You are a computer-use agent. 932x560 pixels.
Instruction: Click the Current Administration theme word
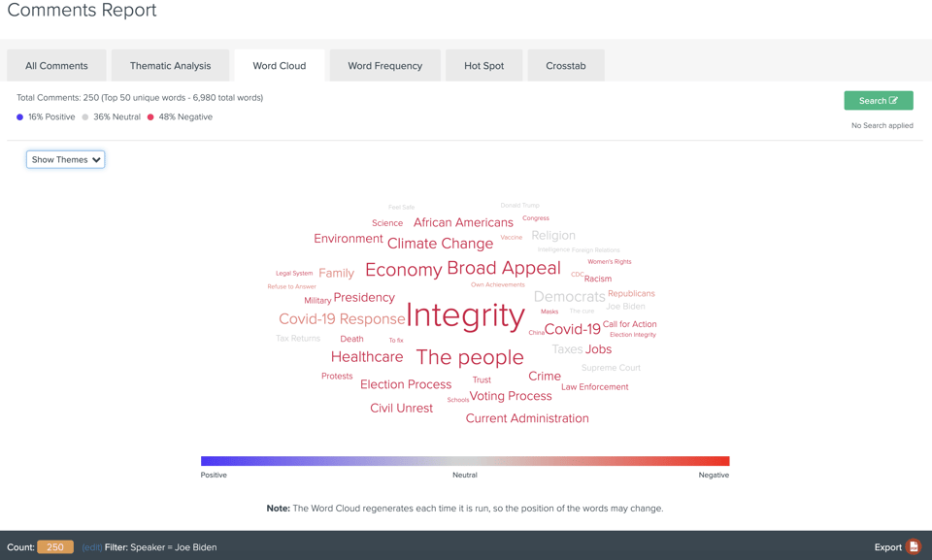[527, 418]
